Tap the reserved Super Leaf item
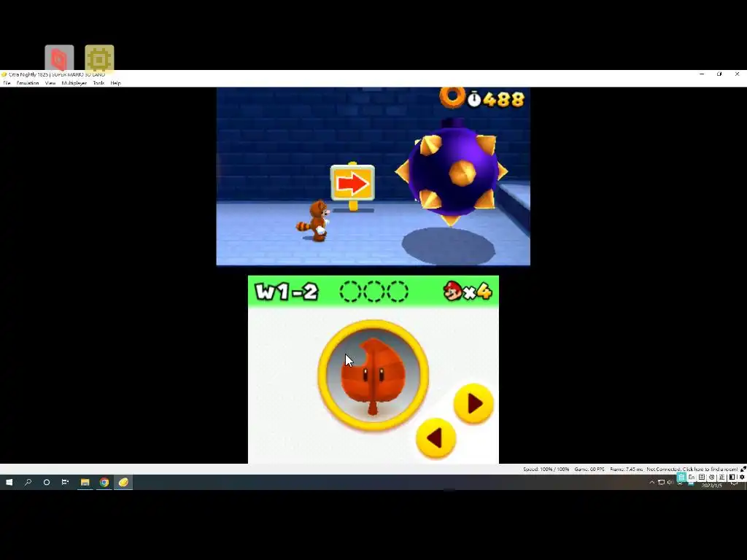 point(373,376)
